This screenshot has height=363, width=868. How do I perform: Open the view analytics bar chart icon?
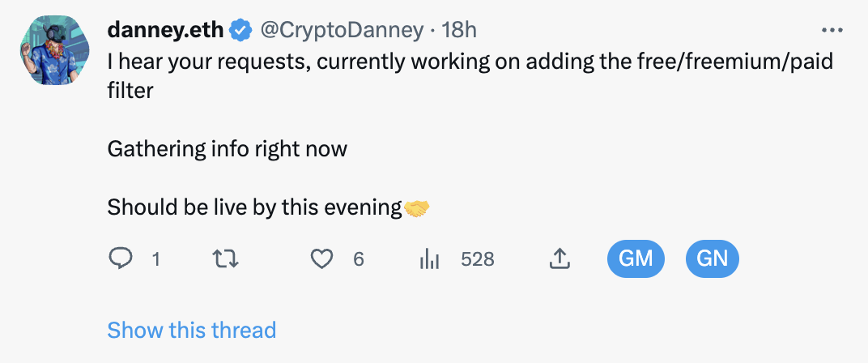(430, 258)
